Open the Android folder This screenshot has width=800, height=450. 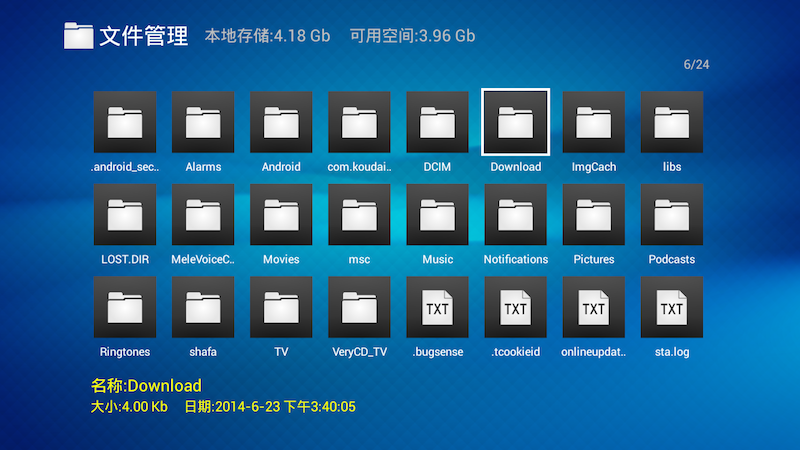pyautogui.click(x=281, y=122)
